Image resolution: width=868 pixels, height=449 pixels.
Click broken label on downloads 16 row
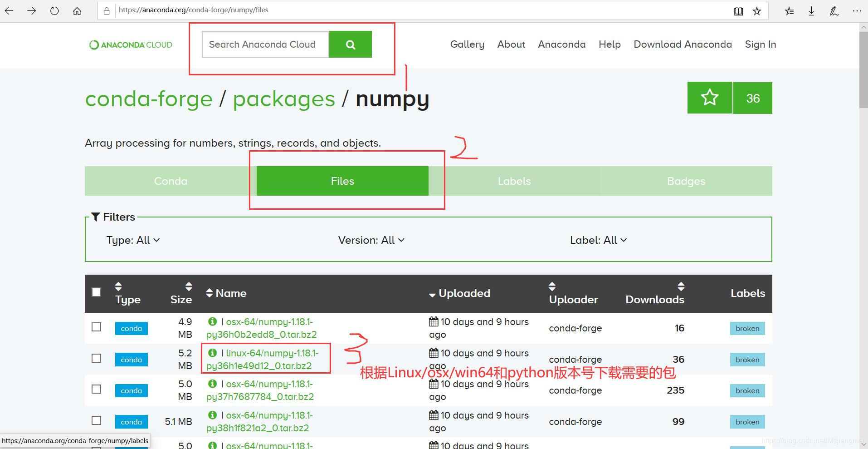747,328
